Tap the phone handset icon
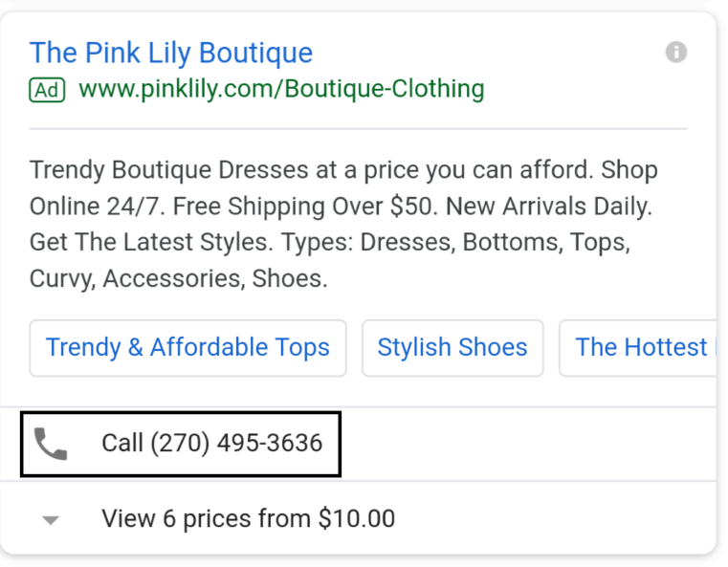The width and height of the screenshot is (728, 567). click(x=51, y=444)
